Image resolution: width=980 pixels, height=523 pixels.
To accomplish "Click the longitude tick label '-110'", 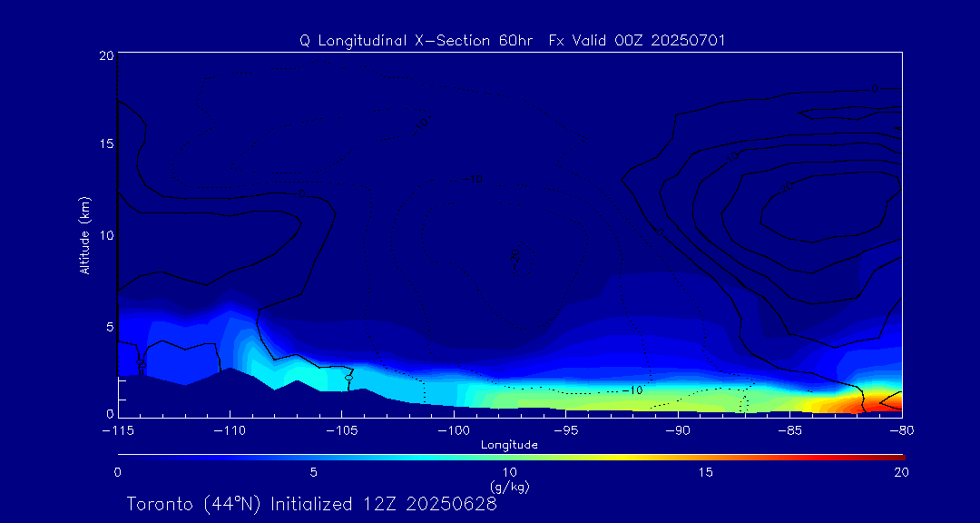I will pos(230,431).
